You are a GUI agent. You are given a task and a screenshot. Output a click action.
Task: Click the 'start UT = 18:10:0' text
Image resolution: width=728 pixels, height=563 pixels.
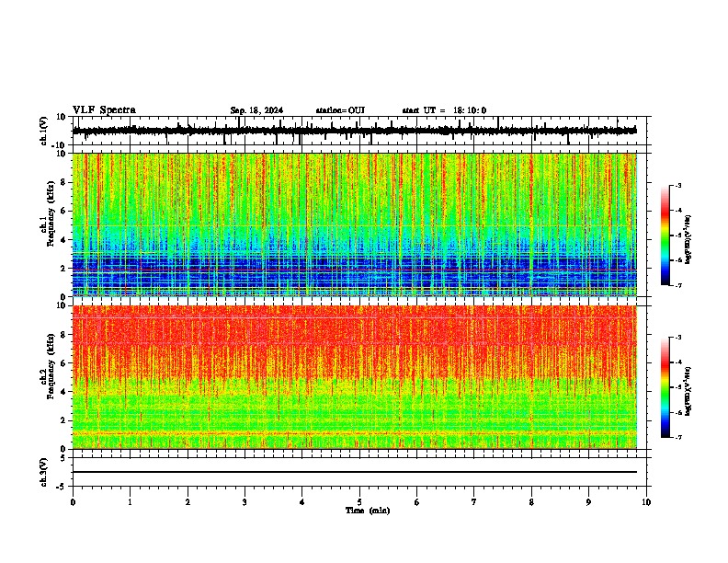444,110
